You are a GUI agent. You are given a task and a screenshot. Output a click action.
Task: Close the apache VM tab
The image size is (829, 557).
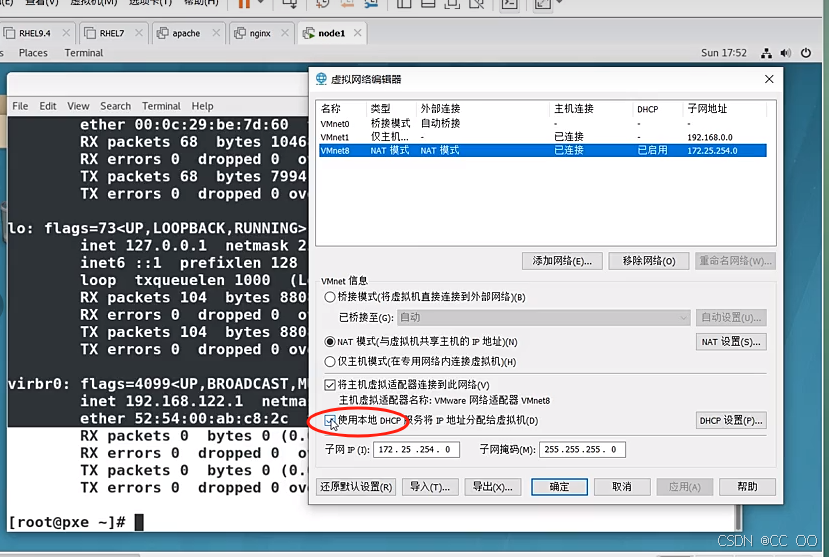pyautogui.click(x=216, y=33)
